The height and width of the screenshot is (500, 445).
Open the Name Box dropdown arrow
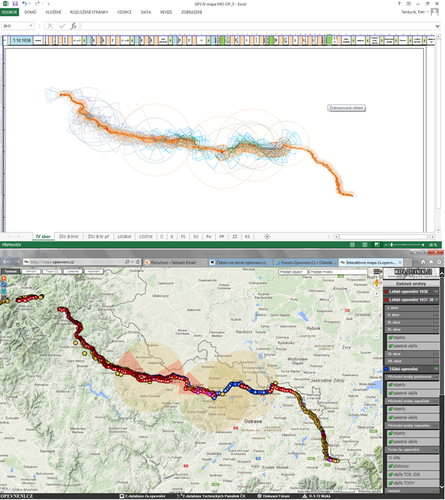[31, 26]
